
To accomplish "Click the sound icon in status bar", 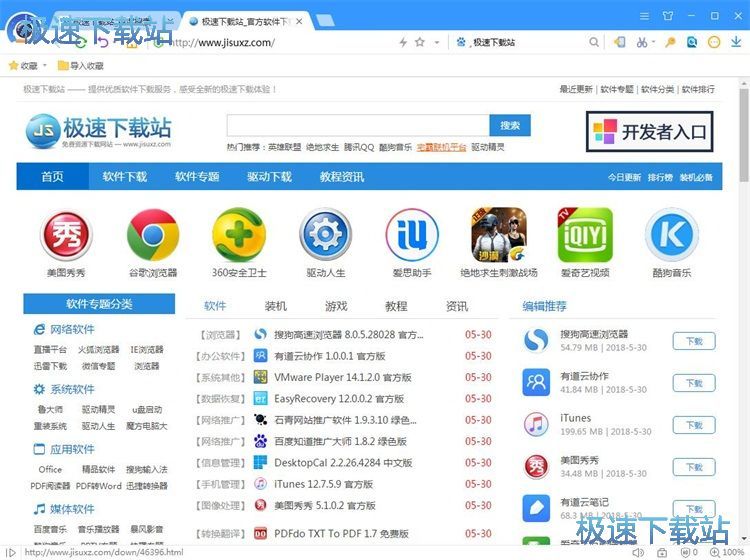I will (x=638, y=552).
